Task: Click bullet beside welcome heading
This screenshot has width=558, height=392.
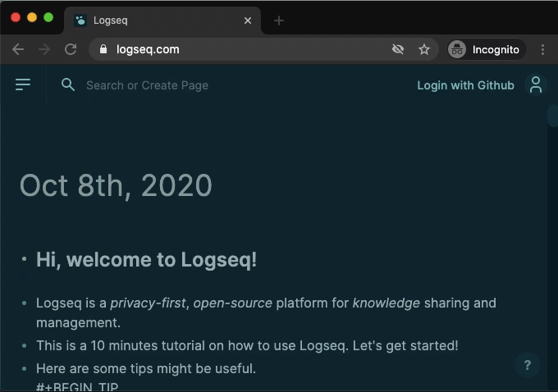Action: (24, 259)
